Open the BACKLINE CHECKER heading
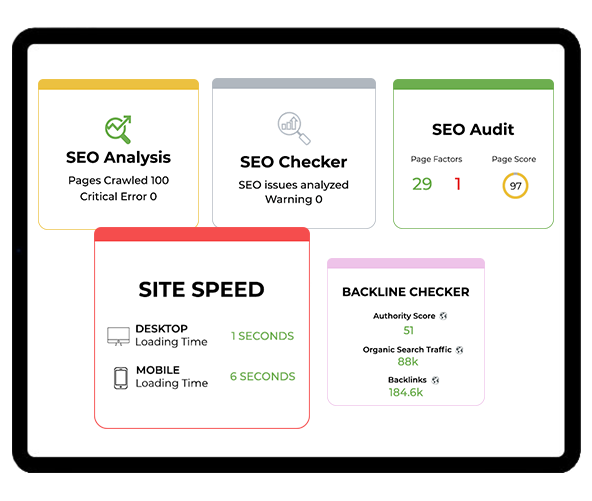 tap(406, 292)
